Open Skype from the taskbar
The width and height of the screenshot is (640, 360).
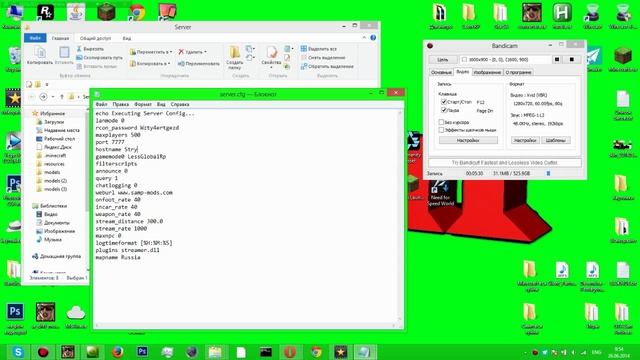(18, 352)
